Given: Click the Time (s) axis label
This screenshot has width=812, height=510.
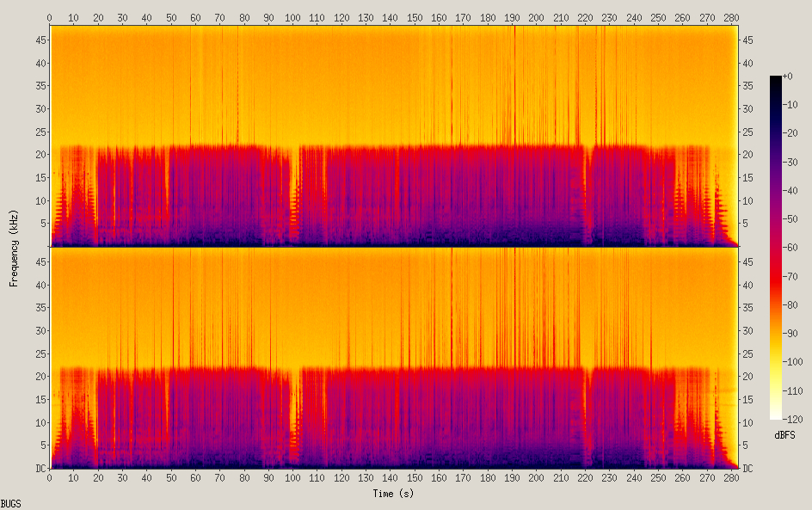Looking at the screenshot, I should pyautogui.click(x=393, y=494).
